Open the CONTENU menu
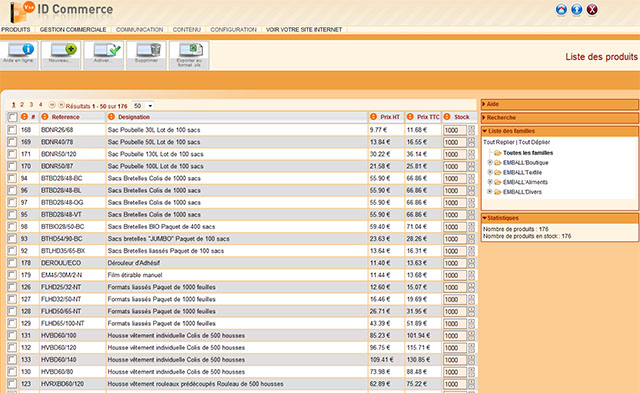 (x=187, y=30)
